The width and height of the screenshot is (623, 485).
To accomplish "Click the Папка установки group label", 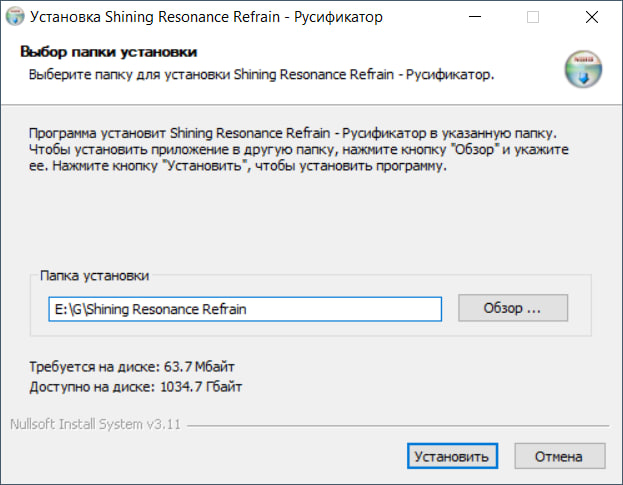I will (x=94, y=274).
